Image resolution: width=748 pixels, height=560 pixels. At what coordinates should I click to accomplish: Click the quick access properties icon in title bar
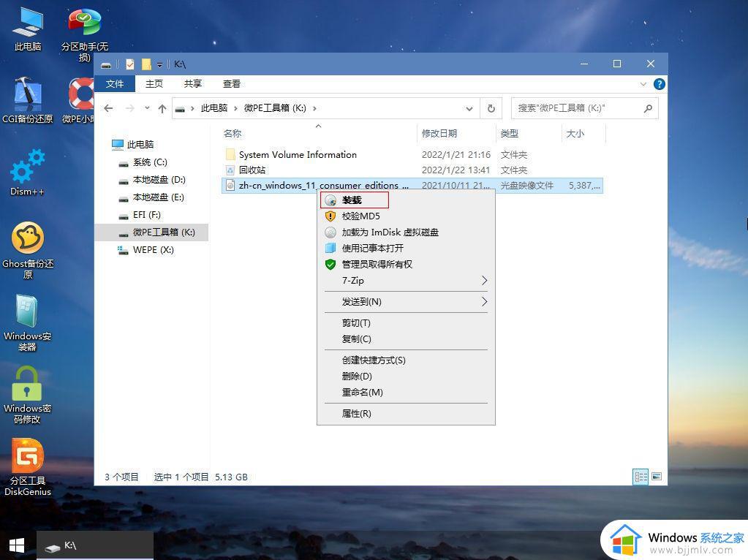coord(129,64)
